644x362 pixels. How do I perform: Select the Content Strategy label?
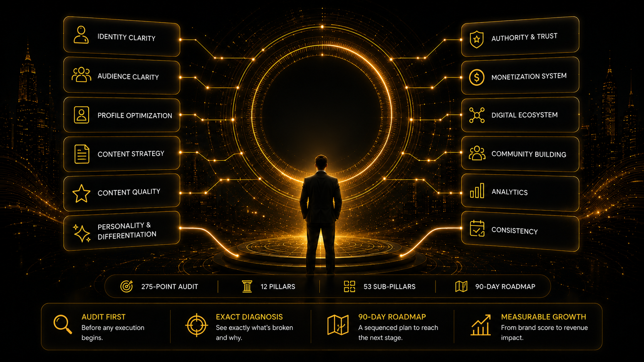point(131,154)
